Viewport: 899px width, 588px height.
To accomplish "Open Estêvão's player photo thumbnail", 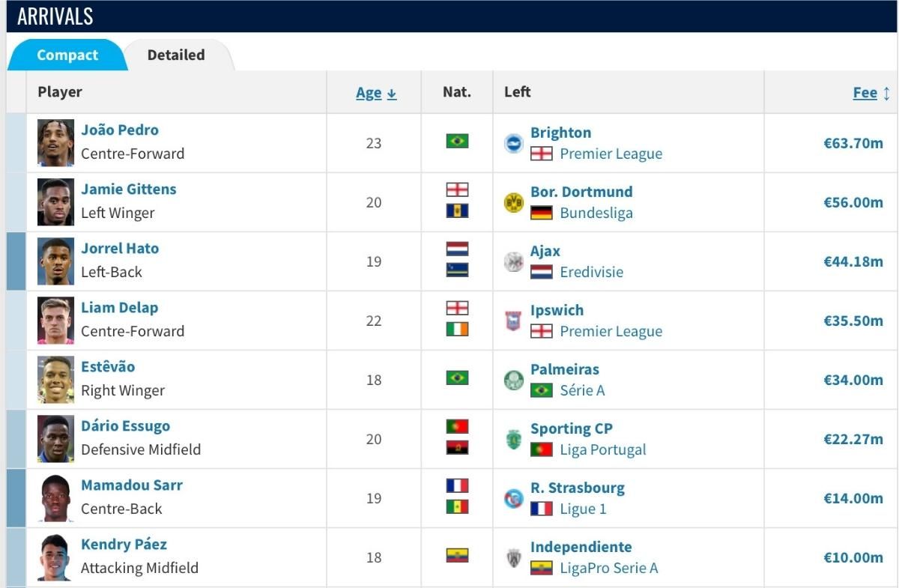I will click(x=56, y=380).
